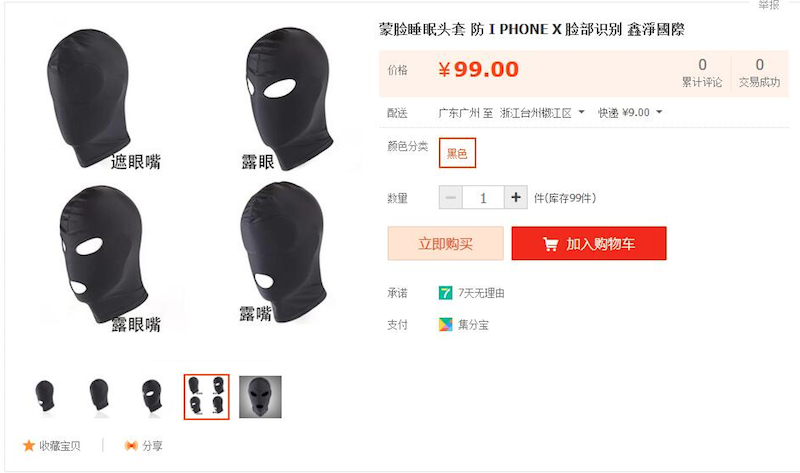Select the gray background mask thumbnail

tap(260, 397)
